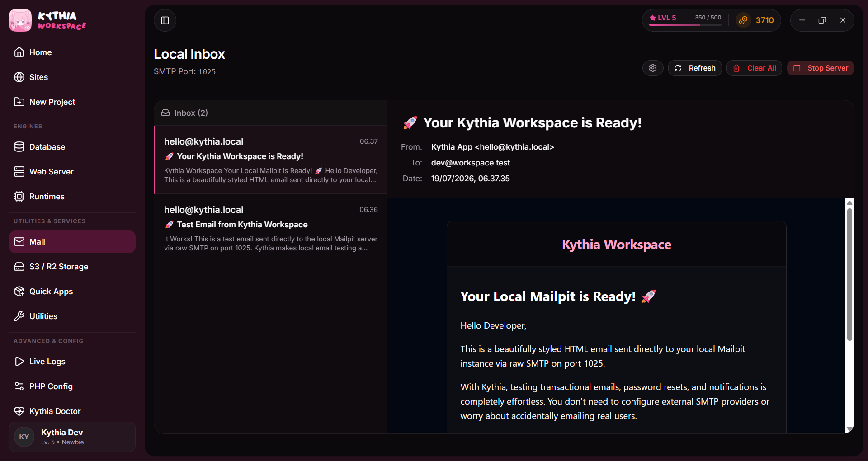This screenshot has width=868, height=461.
Task: Click the stop square icon in Stop Server
Action: click(x=797, y=68)
